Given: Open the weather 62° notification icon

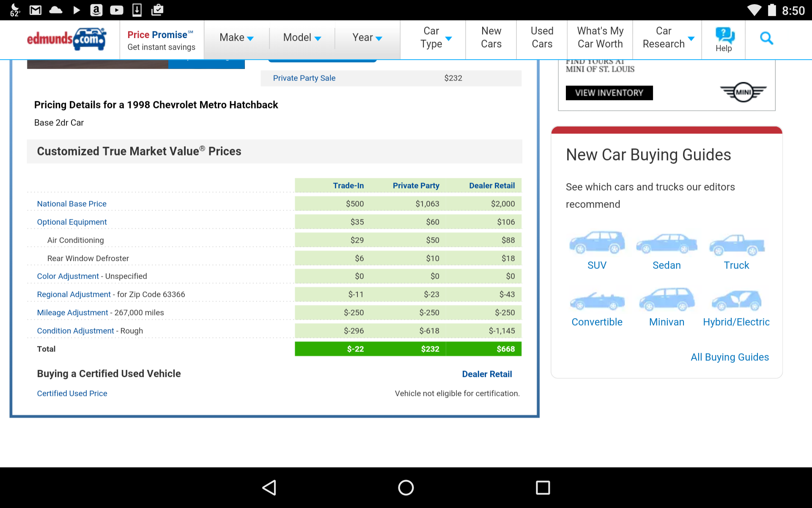Looking at the screenshot, I should click(15, 10).
